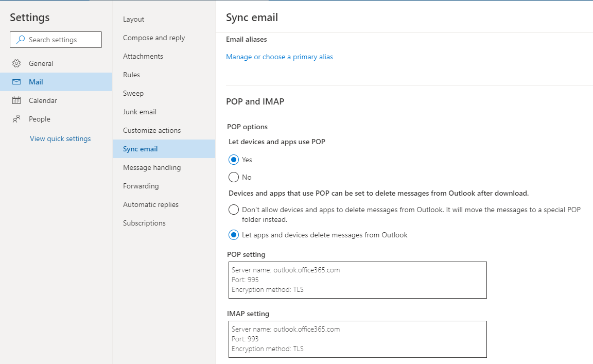Viewport: 593px width, 364px height.
Task: Select Yes for letting devices use POP
Action: click(x=234, y=160)
